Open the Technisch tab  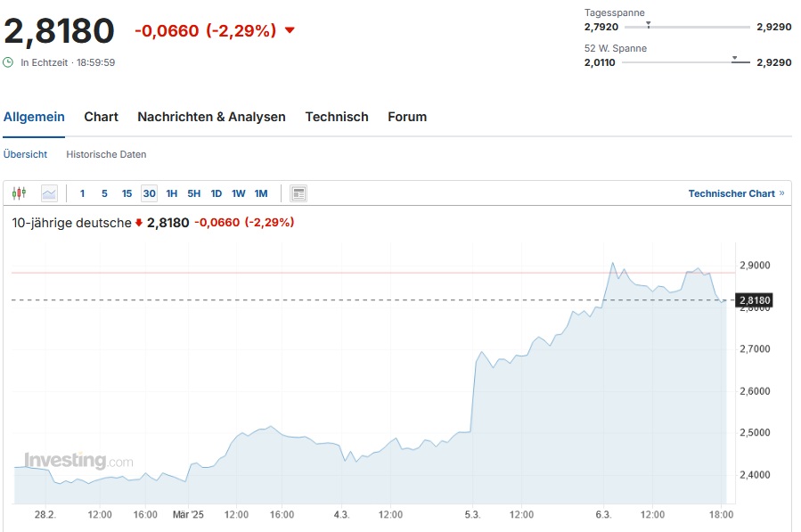[x=337, y=117]
